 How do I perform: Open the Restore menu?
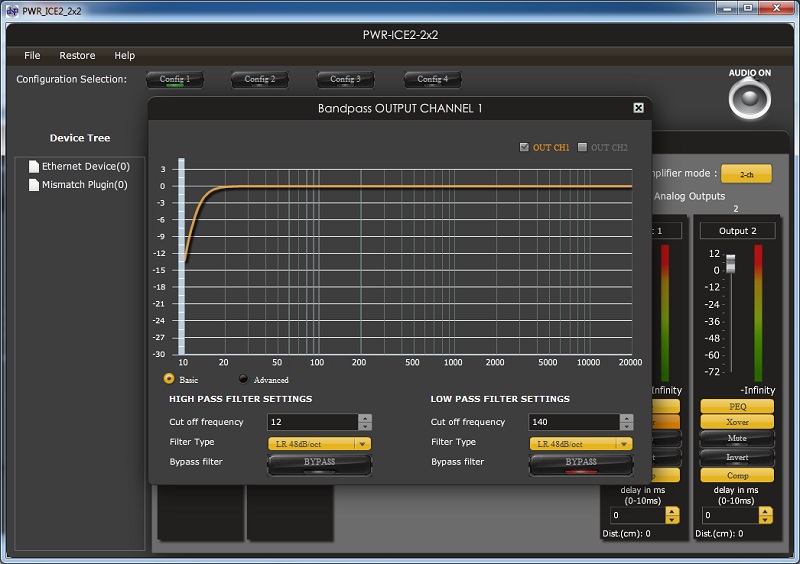(77, 56)
